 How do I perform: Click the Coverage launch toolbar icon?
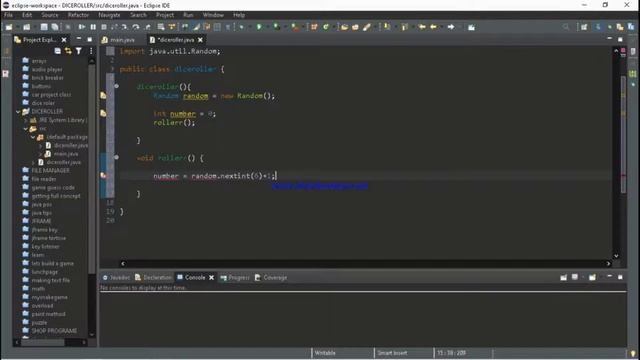pyautogui.click(x=277, y=27)
